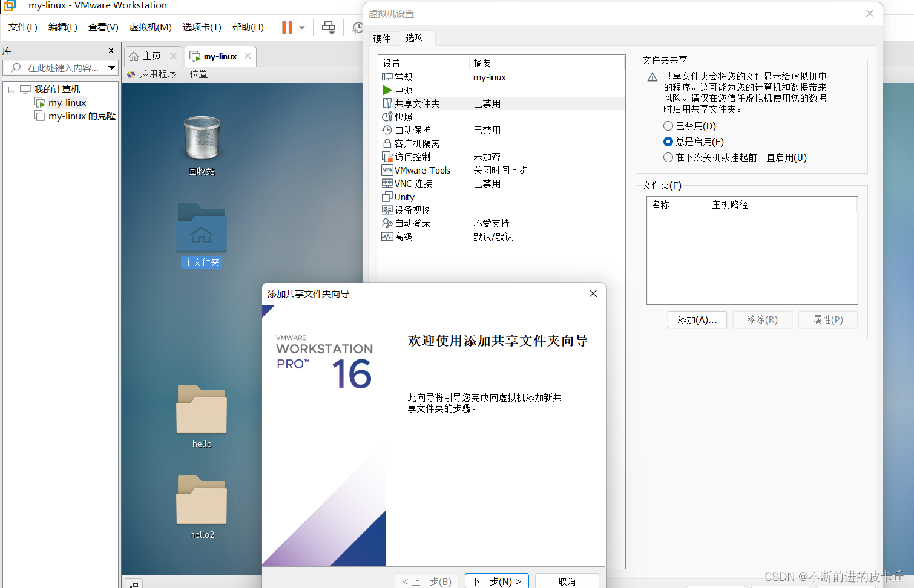
Task: Click the 名称 column header
Action: point(677,204)
